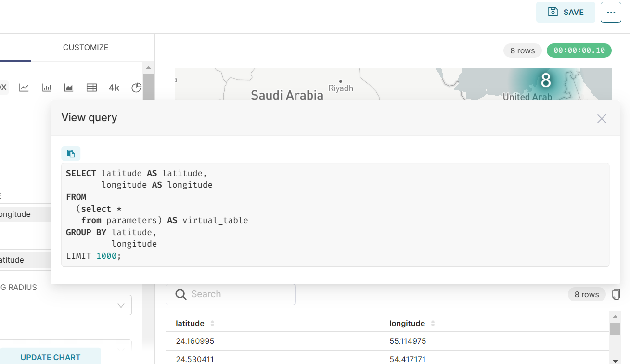Copy results data beside the 8 rows badge

coord(616,294)
